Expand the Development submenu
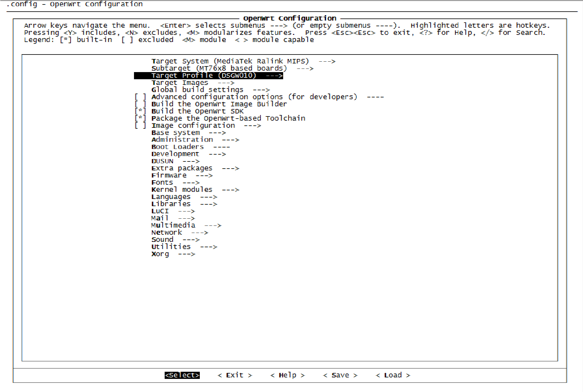The image size is (583, 392). coord(188,154)
